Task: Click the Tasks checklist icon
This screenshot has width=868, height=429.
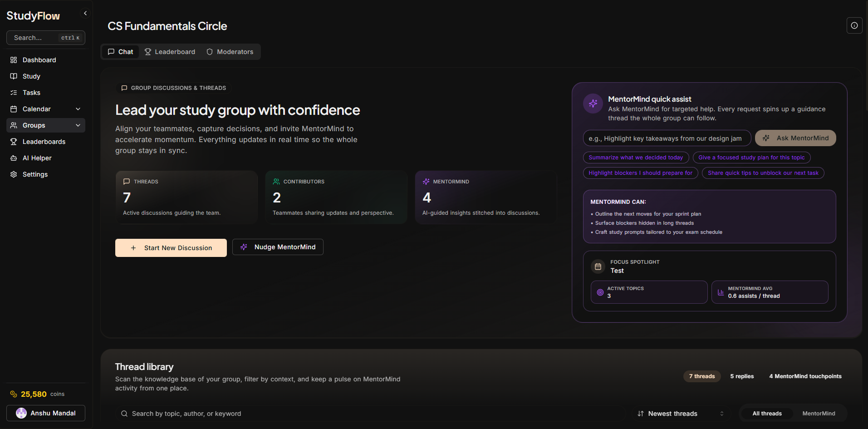Action: click(14, 92)
